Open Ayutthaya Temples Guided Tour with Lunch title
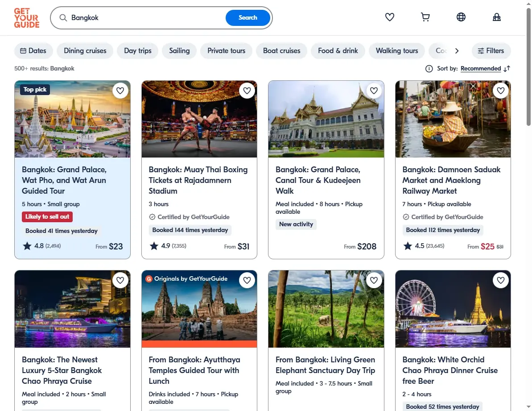This screenshot has height=411, width=532. pyautogui.click(x=194, y=370)
